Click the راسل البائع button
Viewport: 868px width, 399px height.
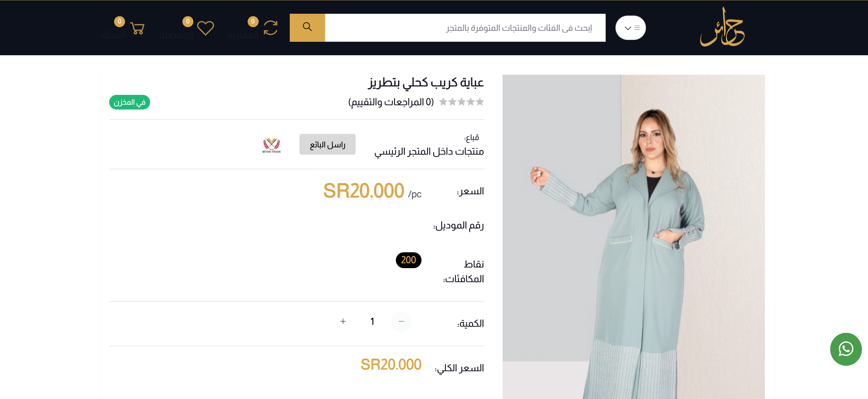point(327,145)
